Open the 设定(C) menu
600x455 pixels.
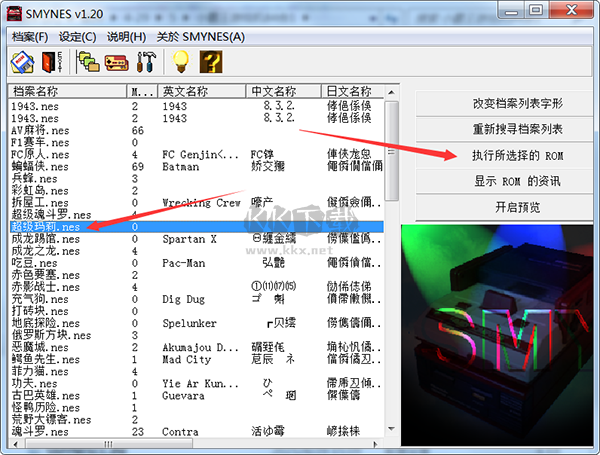click(x=77, y=36)
